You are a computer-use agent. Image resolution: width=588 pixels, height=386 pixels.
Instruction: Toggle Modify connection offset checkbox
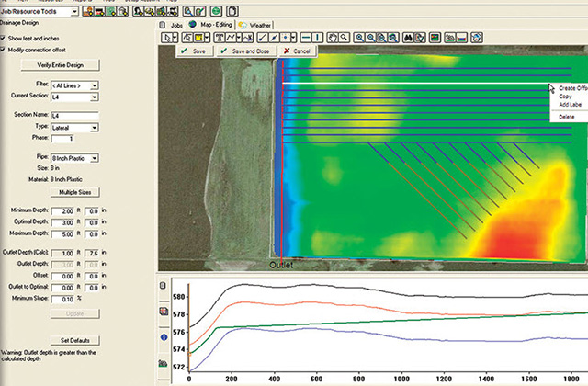tap(3, 50)
